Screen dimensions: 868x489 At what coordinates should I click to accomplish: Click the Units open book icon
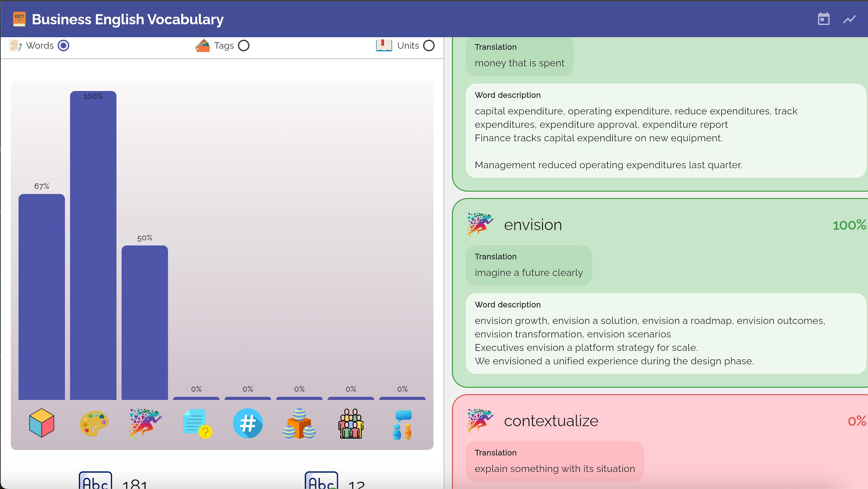click(384, 46)
